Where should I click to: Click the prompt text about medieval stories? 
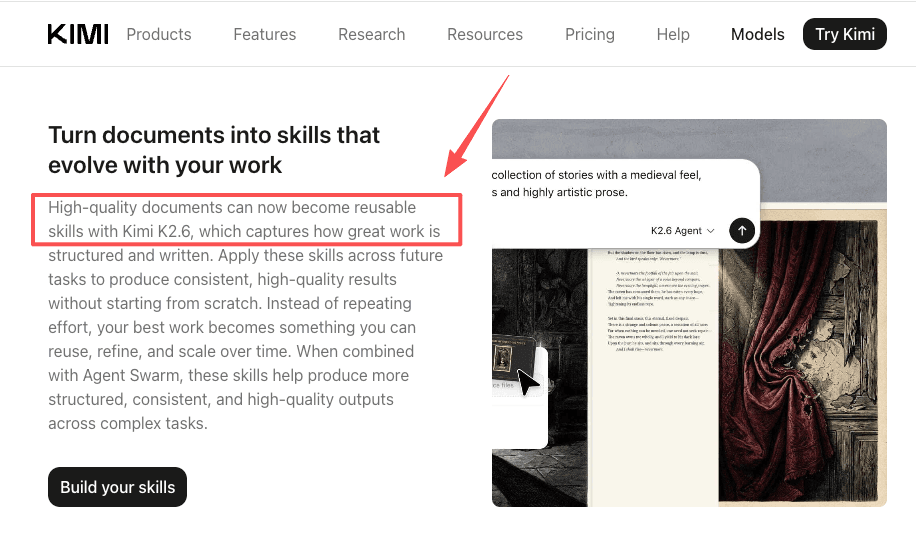click(x=596, y=184)
